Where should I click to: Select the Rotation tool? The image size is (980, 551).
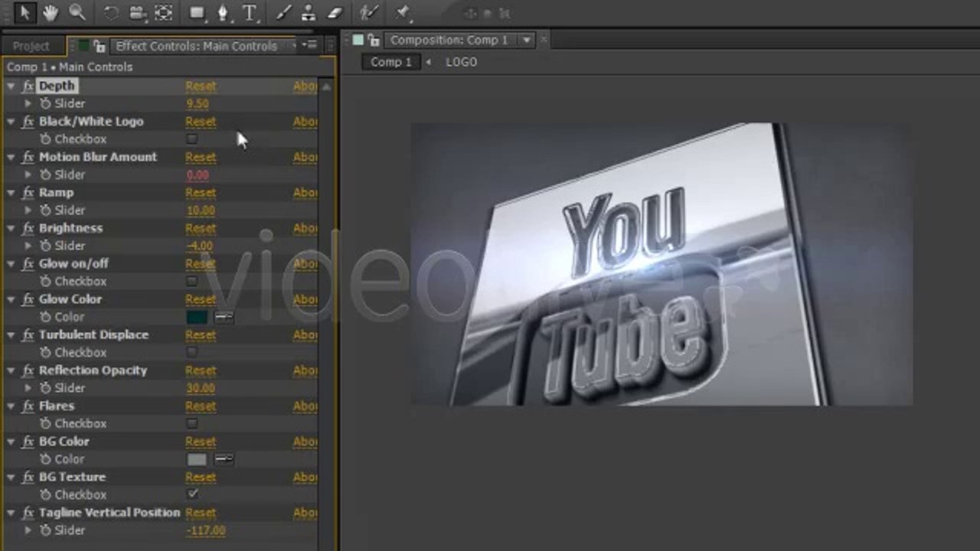click(x=111, y=13)
